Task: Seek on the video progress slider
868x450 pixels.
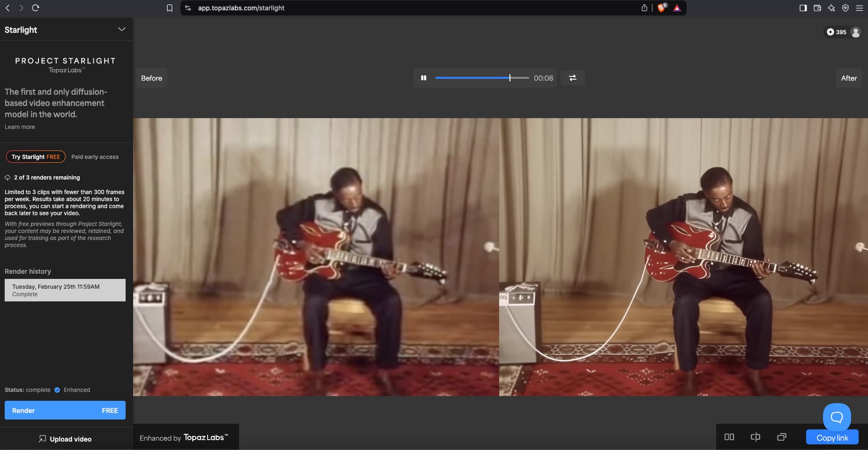Action: pos(481,78)
